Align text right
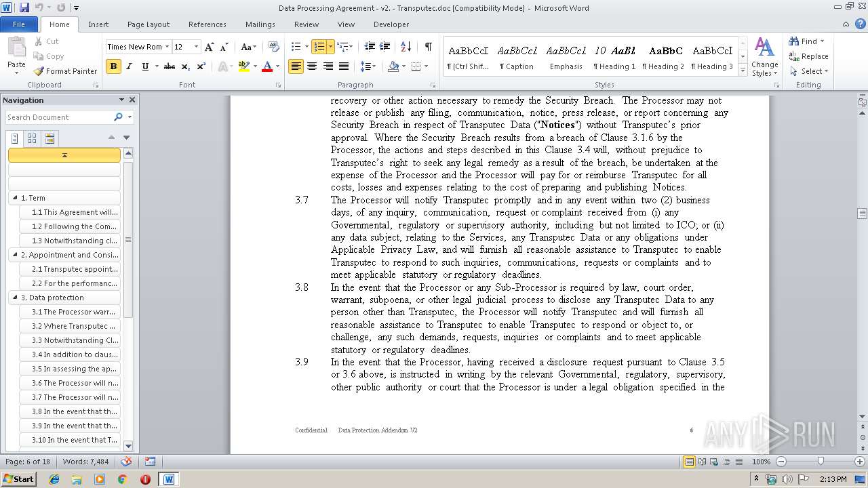The height and width of the screenshot is (488, 868). pyautogui.click(x=328, y=66)
